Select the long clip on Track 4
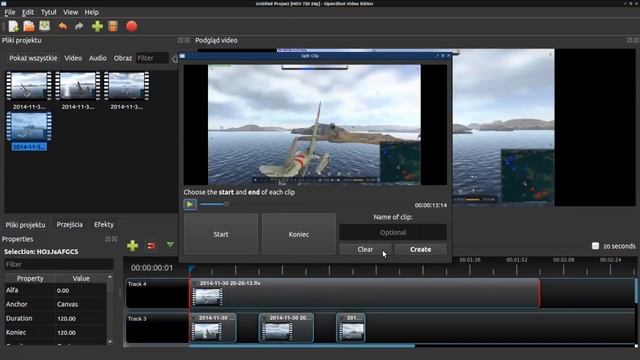The height and width of the screenshot is (360, 640). (x=364, y=293)
